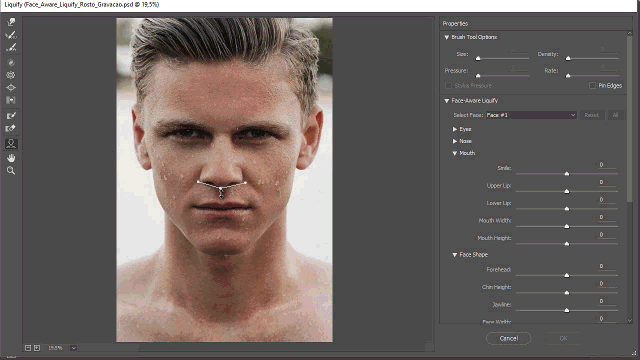Click the Mouth Height slider handle
This screenshot has height=360, width=640.
click(567, 244)
